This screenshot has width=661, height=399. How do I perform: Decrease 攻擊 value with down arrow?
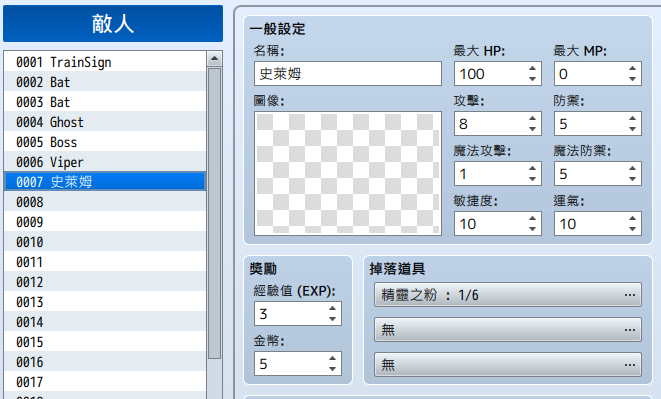[x=532, y=129]
